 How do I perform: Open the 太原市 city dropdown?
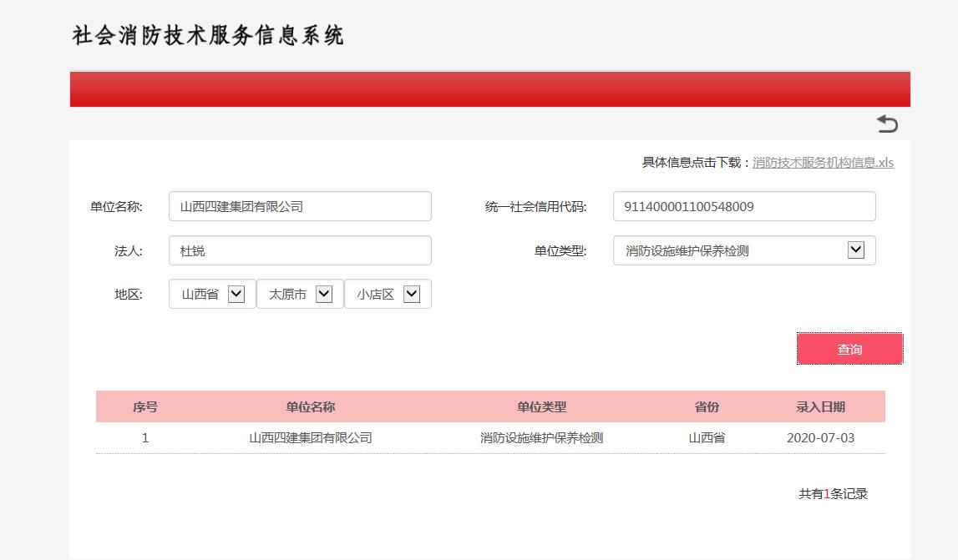coord(300,294)
